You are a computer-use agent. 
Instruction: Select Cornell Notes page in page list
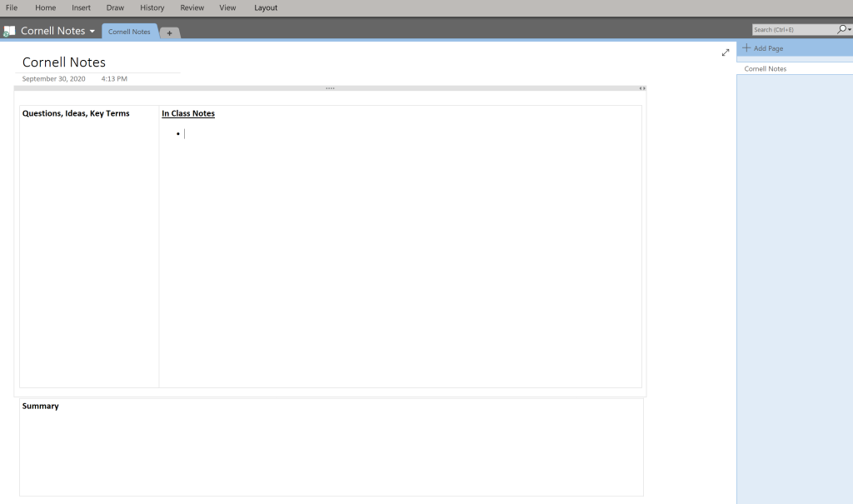pyautogui.click(x=794, y=68)
